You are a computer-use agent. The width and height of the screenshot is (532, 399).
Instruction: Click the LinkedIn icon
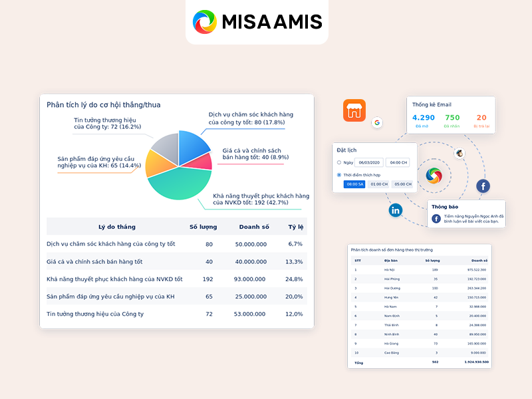pyautogui.click(x=395, y=209)
